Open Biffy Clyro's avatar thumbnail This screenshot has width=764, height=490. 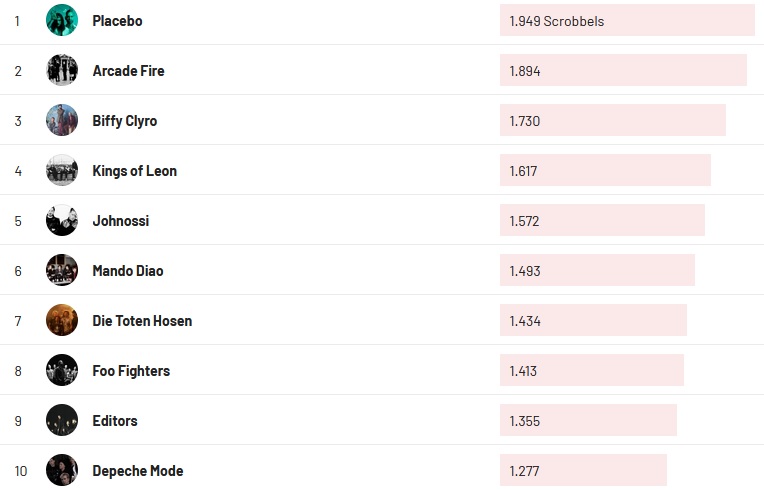(x=62, y=120)
